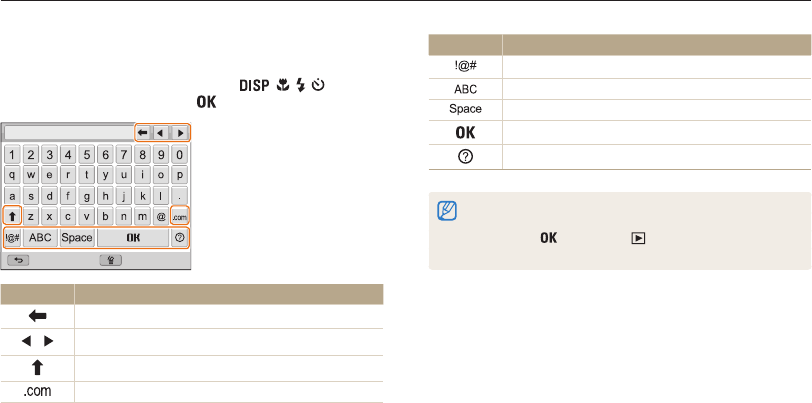Tap the back arrow button below keyboard
This screenshot has height=403, width=812.
19,260
